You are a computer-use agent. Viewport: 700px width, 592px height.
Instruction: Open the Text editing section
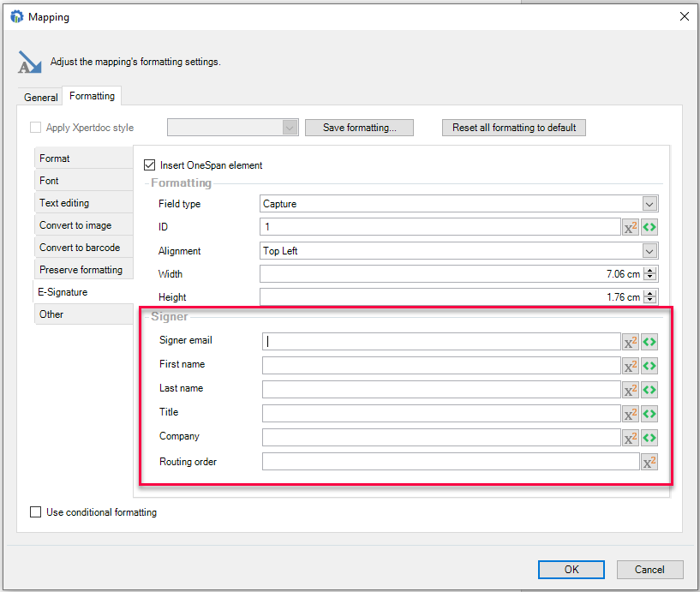83,203
